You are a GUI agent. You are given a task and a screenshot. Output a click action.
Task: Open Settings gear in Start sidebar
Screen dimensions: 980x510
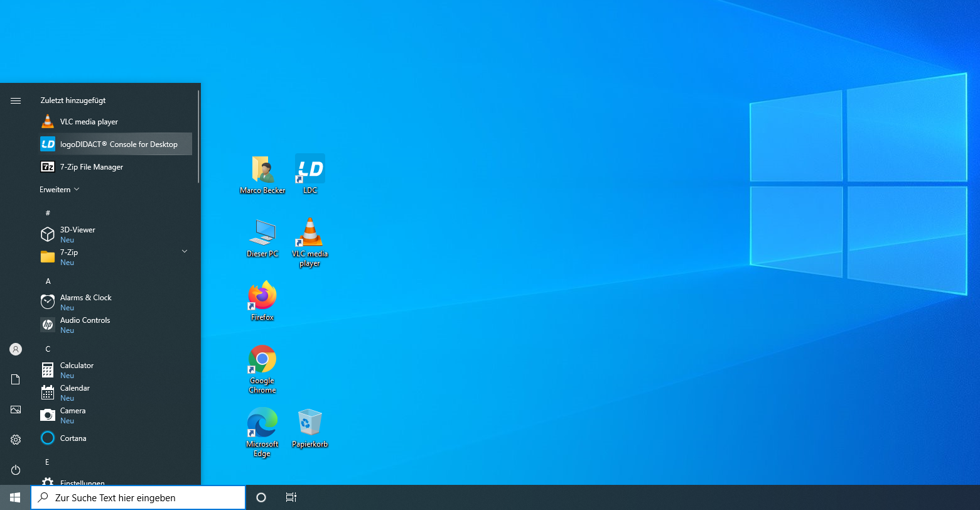(16, 440)
